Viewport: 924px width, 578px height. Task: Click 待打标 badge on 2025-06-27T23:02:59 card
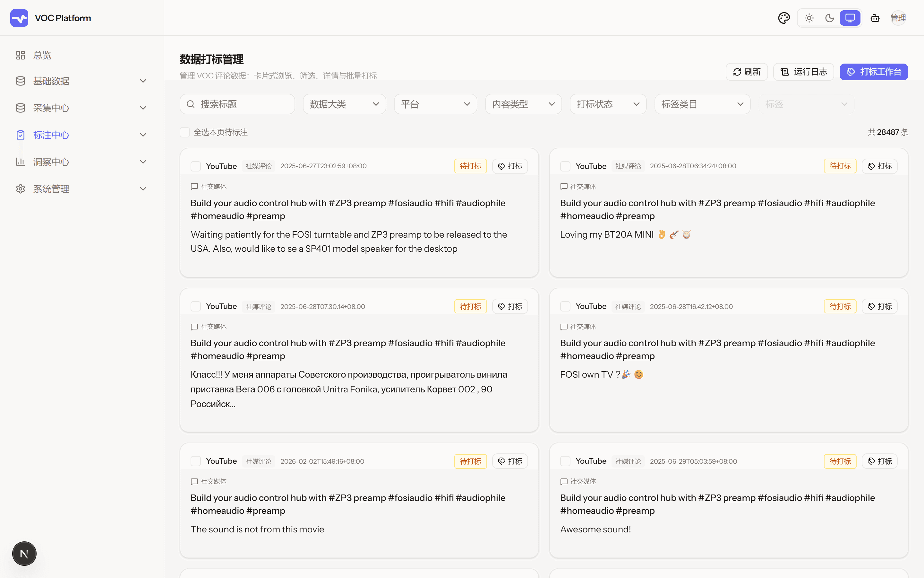471,166
